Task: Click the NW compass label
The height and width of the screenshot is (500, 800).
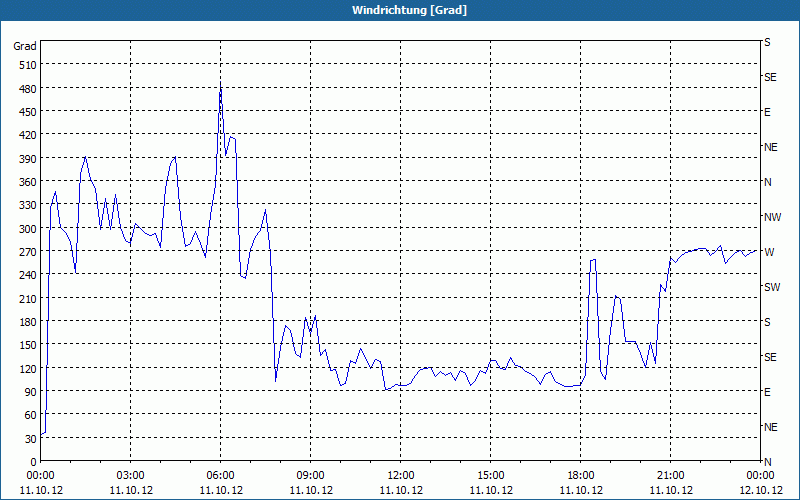Action: click(772, 217)
